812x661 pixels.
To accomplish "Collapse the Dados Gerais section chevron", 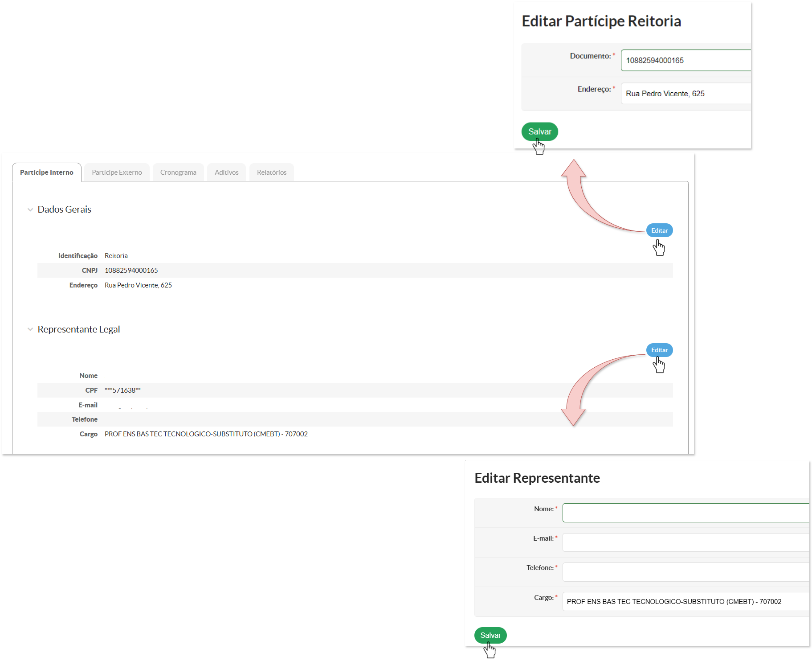I will (30, 209).
